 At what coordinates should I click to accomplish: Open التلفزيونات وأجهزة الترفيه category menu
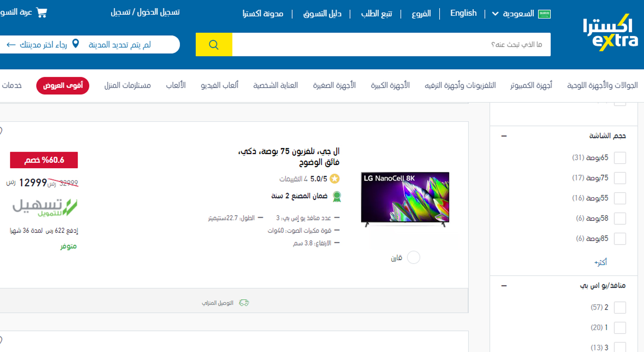tap(460, 85)
